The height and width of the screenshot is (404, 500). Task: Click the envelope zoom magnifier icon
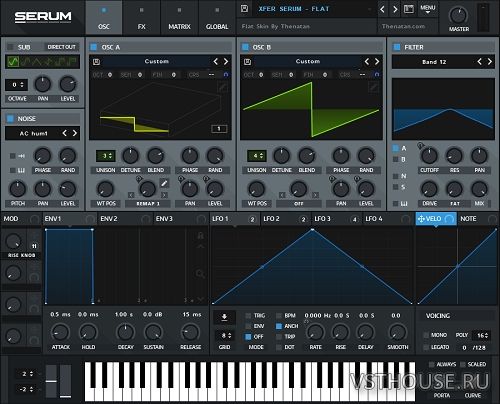click(200, 274)
